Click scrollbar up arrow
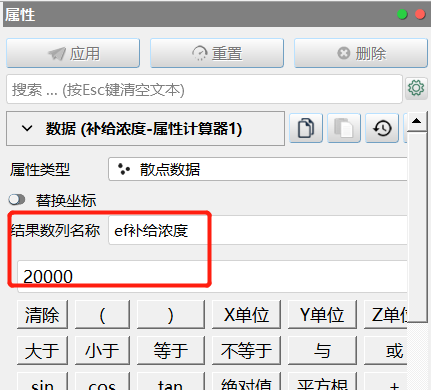 (x=417, y=121)
